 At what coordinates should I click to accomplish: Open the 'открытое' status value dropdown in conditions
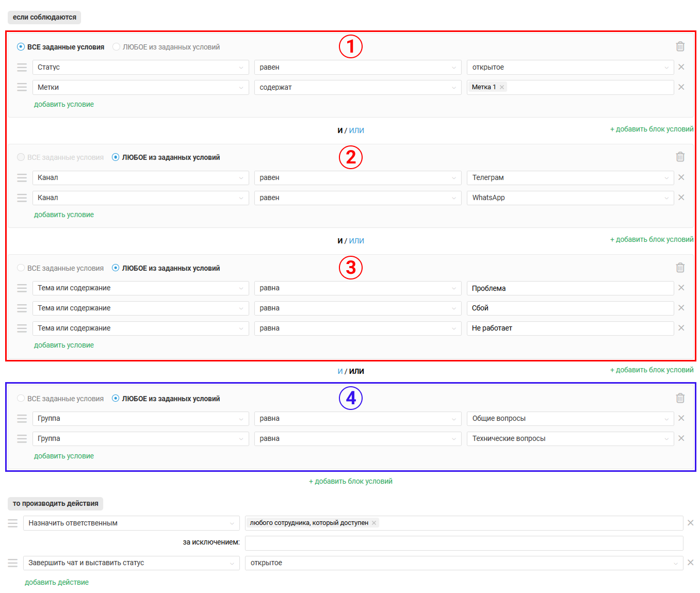pyautogui.click(x=569, y=68)
